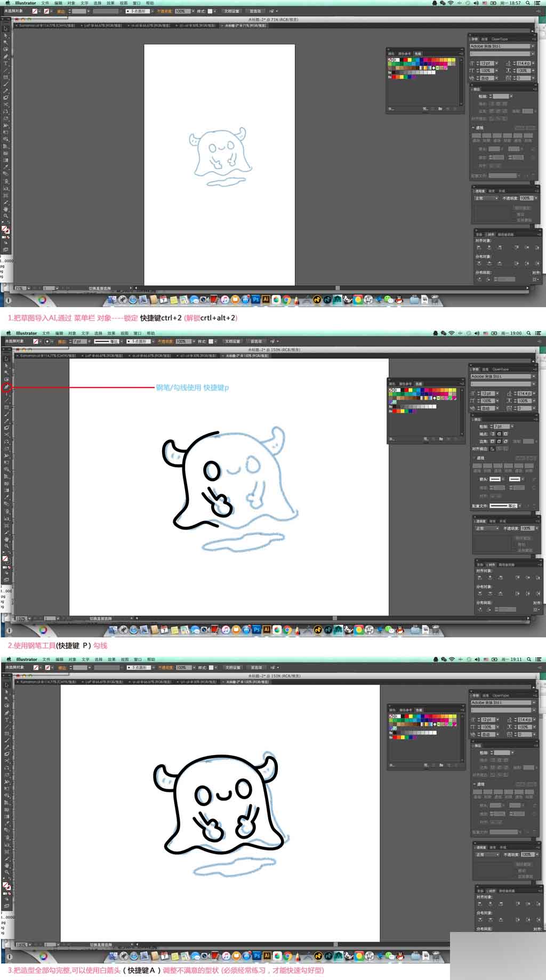The image size is (546, 980).
Task: Click 文档设置 button in top screenshot
Action: coord(231,11)
